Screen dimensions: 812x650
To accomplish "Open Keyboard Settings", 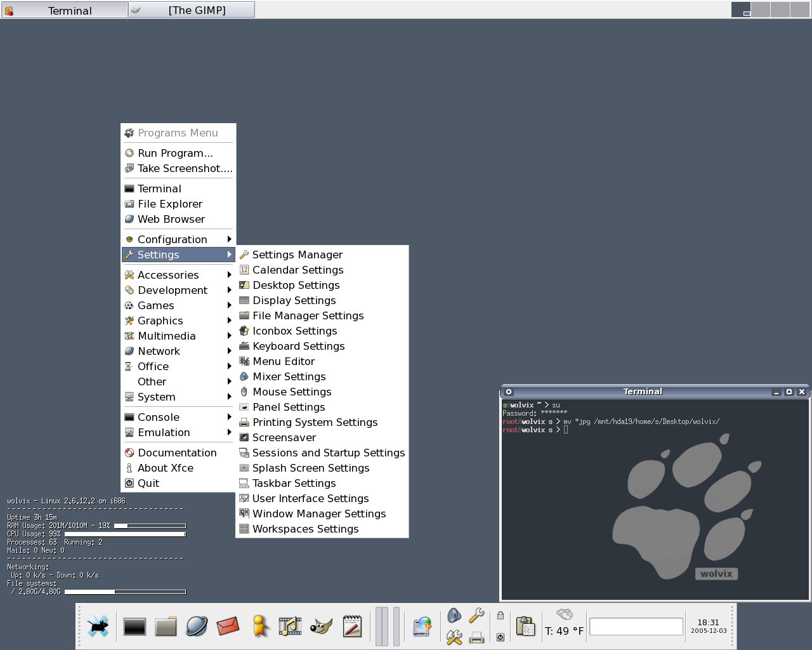I will [x=322, y=346].
